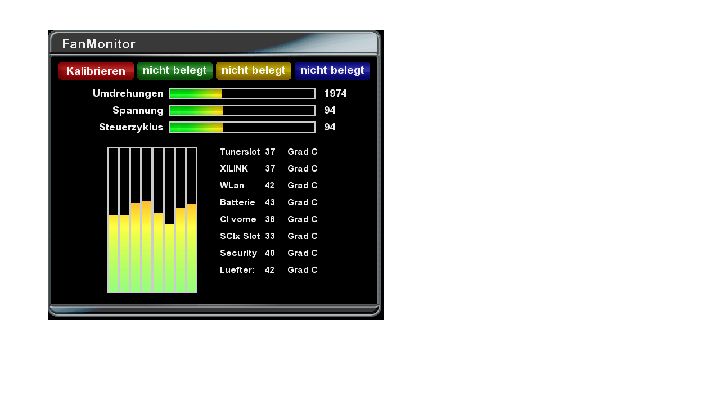Click the first bar in temperature chart
720x405 pixels.
coord(113,252)
